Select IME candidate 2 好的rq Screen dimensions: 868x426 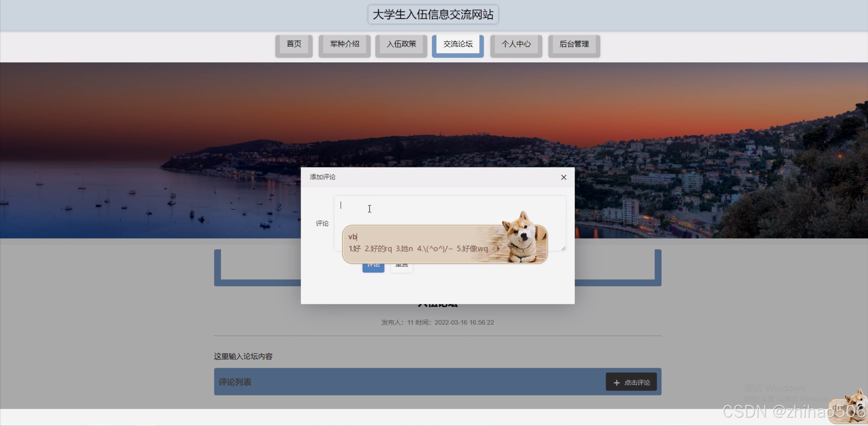point(378,249)
